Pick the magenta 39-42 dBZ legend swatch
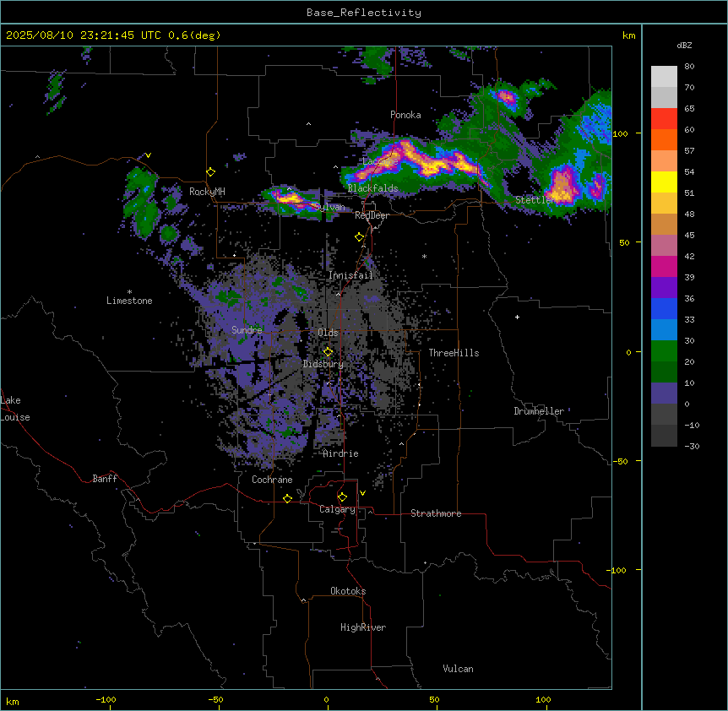This screenshot has height=711, width=728. click(664, 266)
